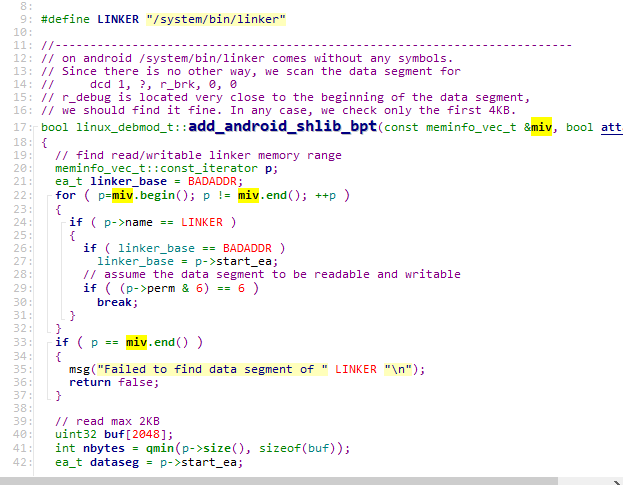The image size is (623, 485).
Task: Click the 'msg' function call on line 35
Action: point(79,369)
